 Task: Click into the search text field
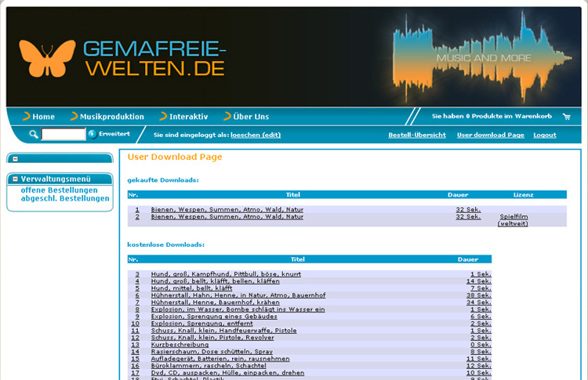(x=63, y=135)
